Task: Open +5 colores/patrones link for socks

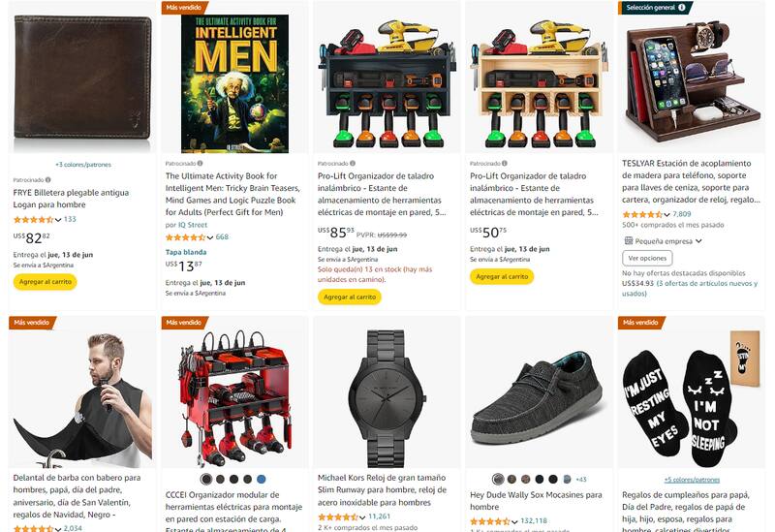Action: click(692, 480)
